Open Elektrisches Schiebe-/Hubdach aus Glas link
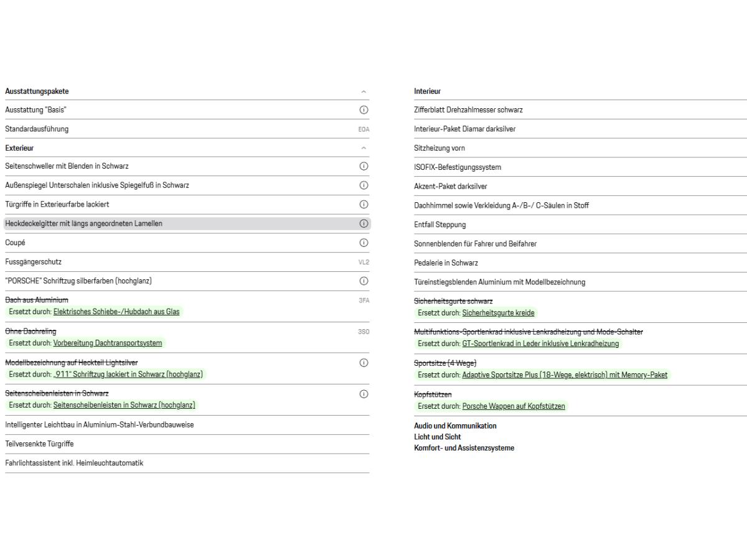The width and height of the screenshot is (747, 560). [x=116, y=312]
